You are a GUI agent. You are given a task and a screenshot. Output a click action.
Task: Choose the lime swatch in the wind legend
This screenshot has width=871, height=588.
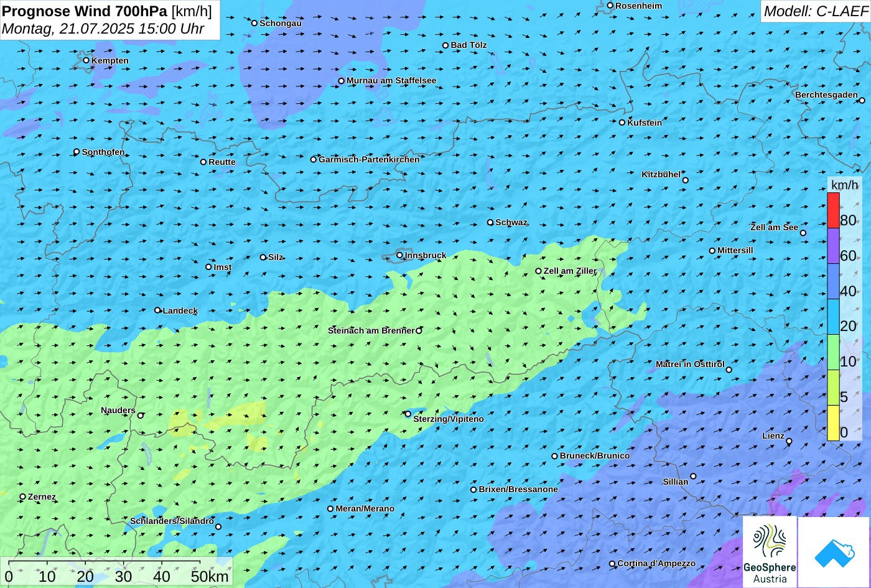[x=833, y=388]
